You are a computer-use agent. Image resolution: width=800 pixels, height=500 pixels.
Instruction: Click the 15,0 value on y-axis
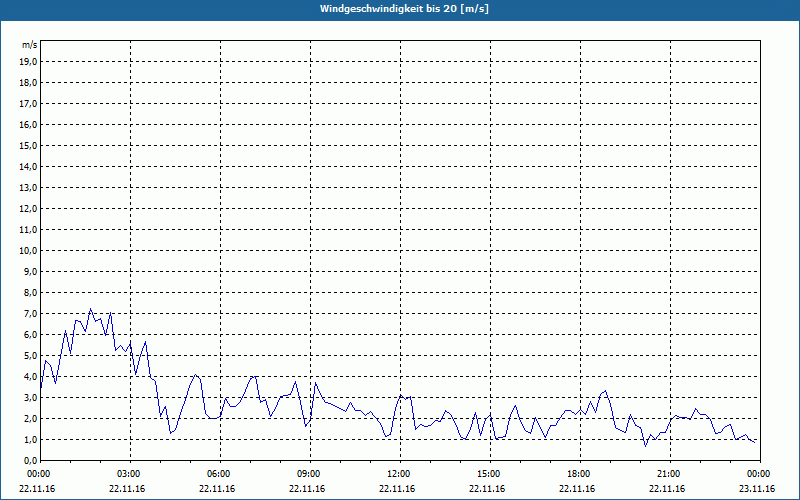point(28,146)
